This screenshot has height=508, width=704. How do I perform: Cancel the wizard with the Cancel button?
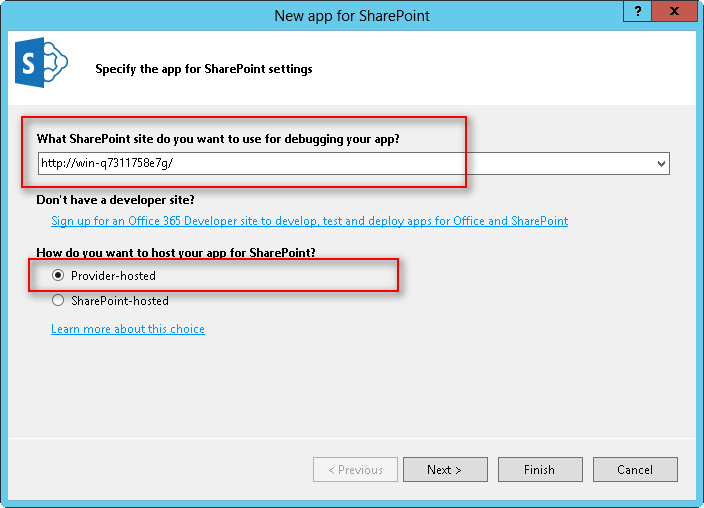[635, 469]
